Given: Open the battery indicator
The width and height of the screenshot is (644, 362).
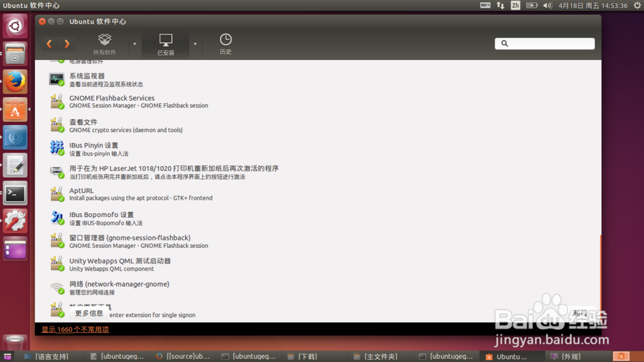Looking at the screenshot, I should point(532,5).
